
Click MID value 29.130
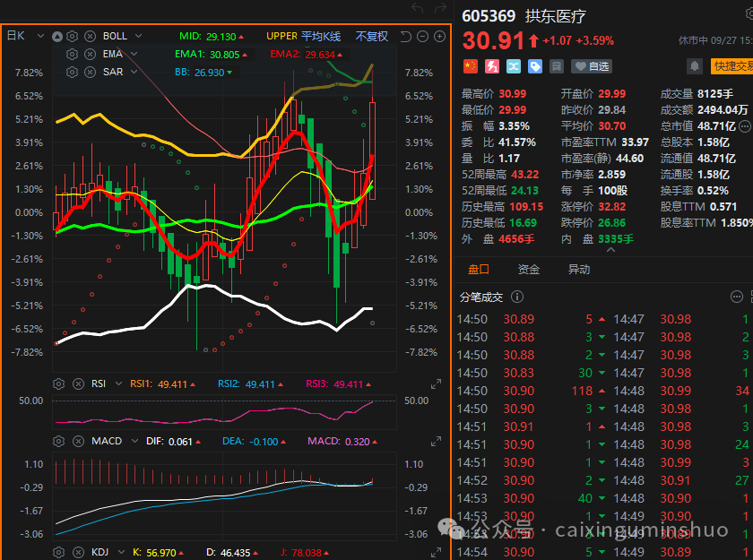pos(221,37)
